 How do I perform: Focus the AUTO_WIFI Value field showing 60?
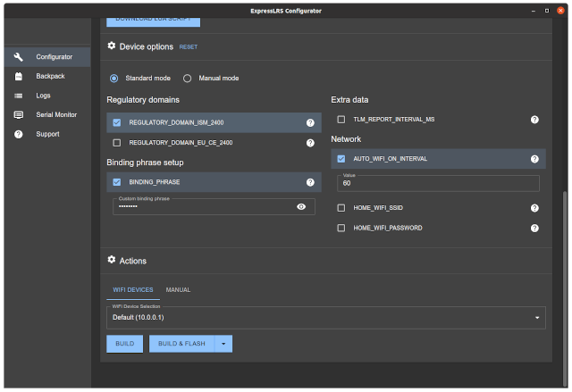(438, 183)
